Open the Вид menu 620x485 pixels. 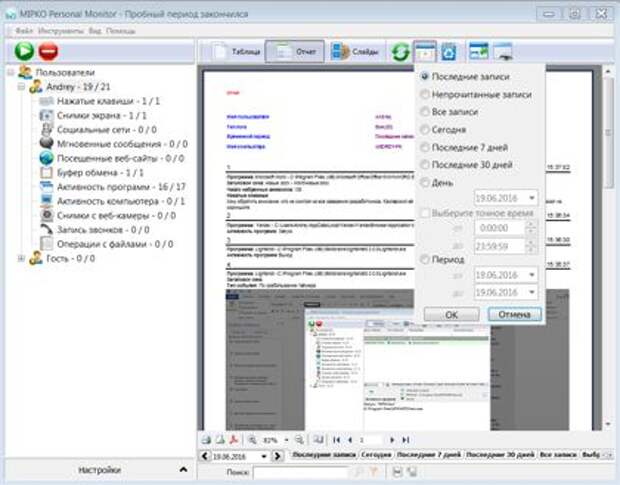[95, 31]
